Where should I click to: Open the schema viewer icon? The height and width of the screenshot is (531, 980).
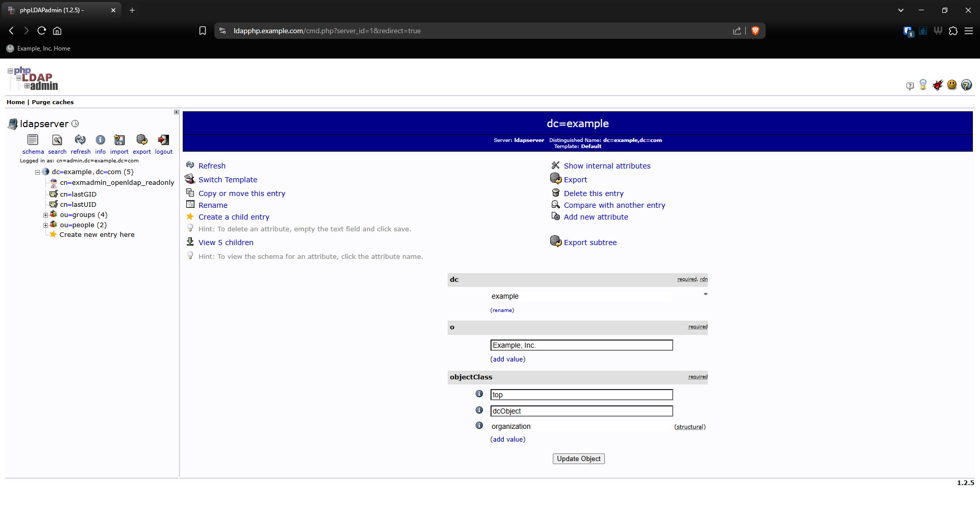[x=33, y=140]
